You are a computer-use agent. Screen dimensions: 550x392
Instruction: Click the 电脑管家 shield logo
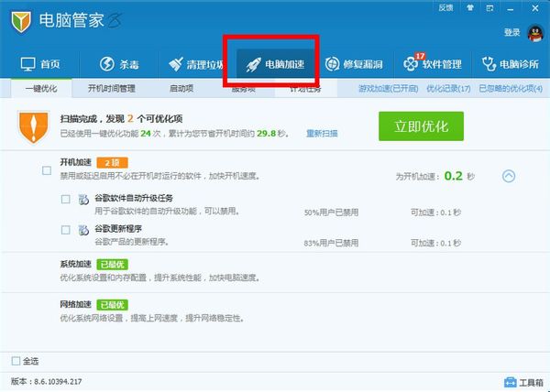[x=21, y=21]
